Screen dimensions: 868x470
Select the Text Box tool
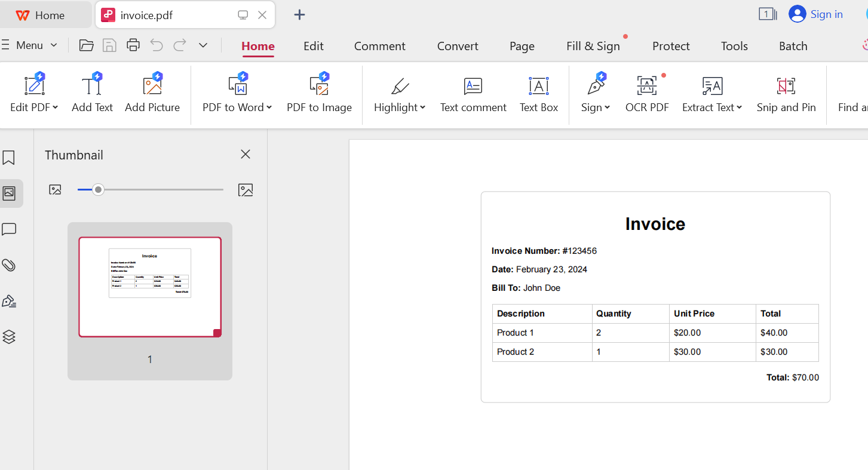(x=538, y=86)
